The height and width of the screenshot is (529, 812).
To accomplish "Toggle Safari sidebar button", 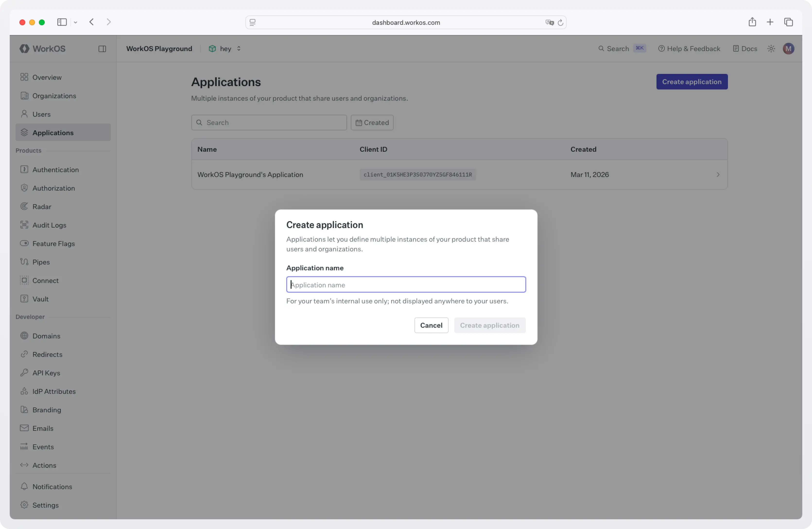I will (x=62, y=22).
